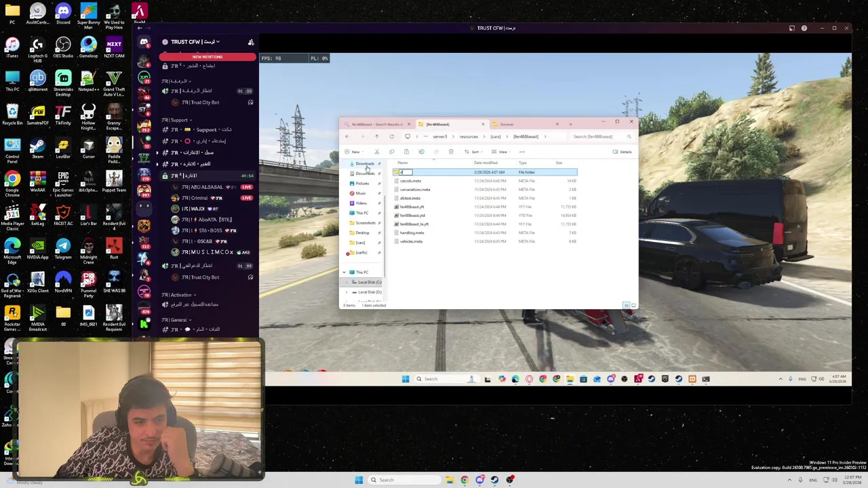Open Recycle Bin on desktop

pyautogui.click(x=12, y=114)
